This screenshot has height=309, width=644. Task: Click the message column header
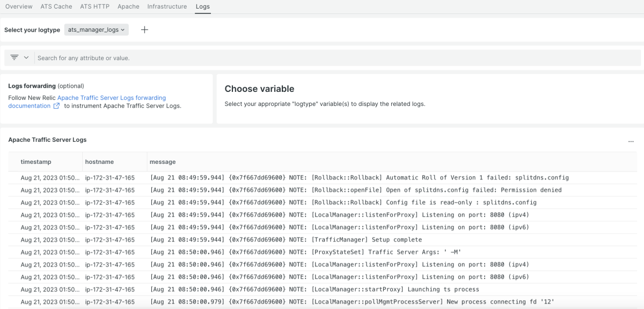[163, 162]
